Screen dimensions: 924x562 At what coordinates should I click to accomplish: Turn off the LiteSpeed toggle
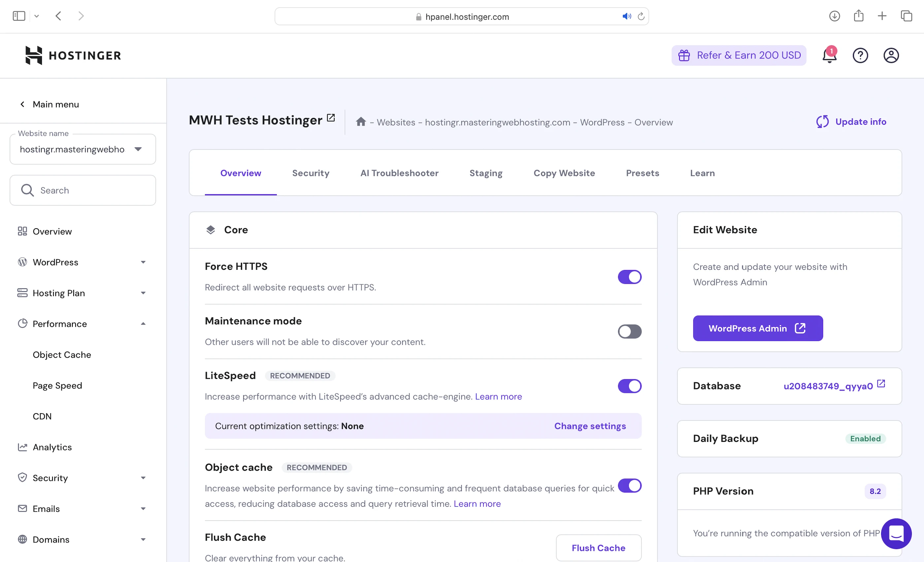click(629, 386)
